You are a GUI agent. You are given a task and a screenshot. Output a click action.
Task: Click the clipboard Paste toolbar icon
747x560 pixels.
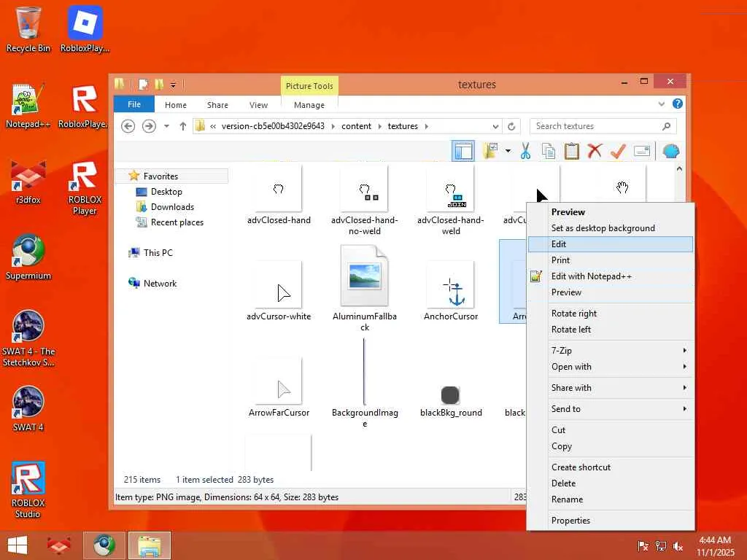pos(571,152)
